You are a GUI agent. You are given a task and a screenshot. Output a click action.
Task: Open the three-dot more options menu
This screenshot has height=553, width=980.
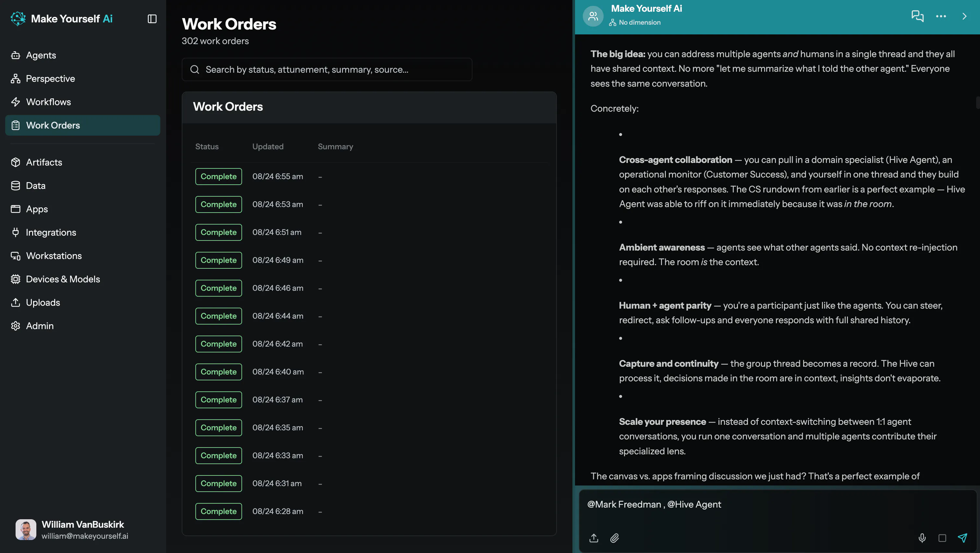[941, 16]
